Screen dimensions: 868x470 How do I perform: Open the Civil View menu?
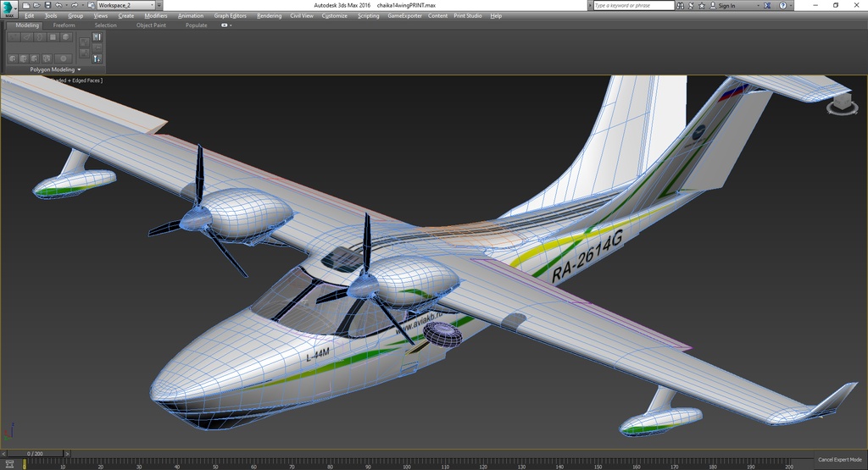point(302,16)
